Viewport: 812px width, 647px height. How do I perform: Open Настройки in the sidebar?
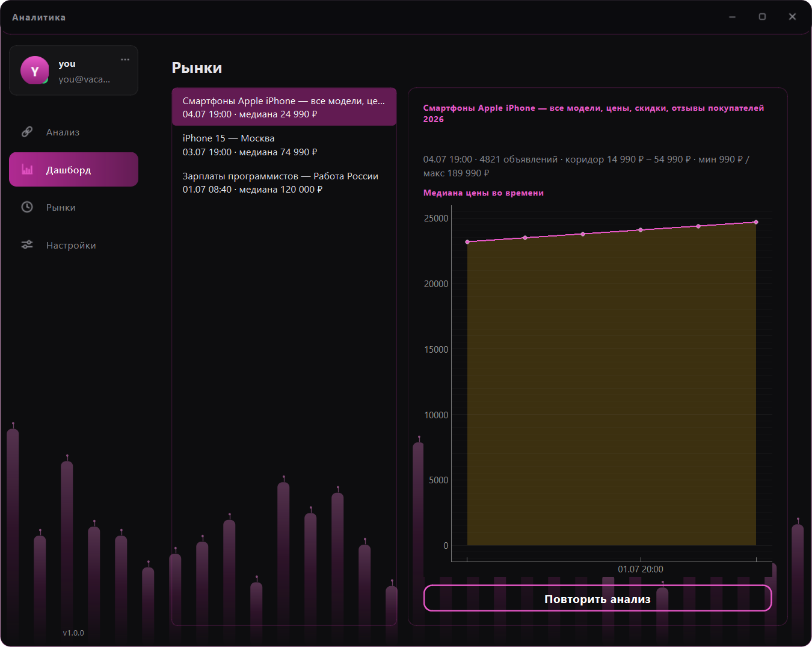pyautogui.click(x=73, y=245)
